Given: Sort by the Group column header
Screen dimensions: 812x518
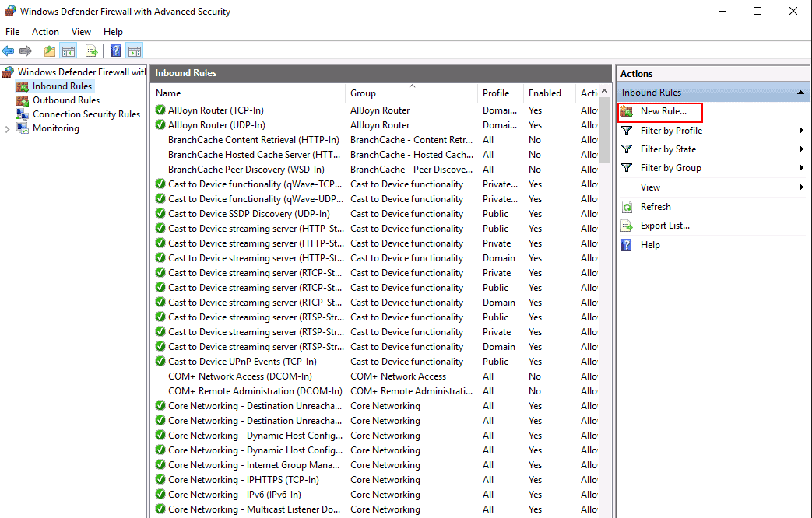Looking at the screenshot, I should [411, 93].
